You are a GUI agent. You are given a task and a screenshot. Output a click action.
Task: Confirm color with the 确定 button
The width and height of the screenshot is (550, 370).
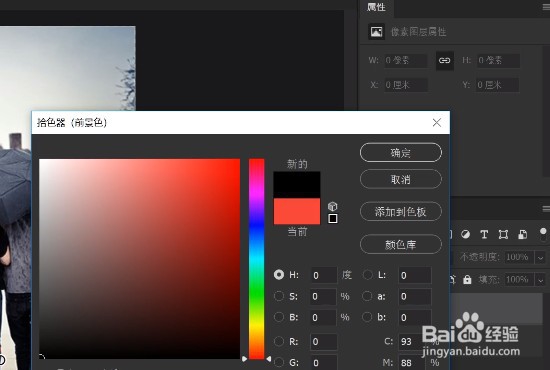pyautogui.click(x=401, y=153)
